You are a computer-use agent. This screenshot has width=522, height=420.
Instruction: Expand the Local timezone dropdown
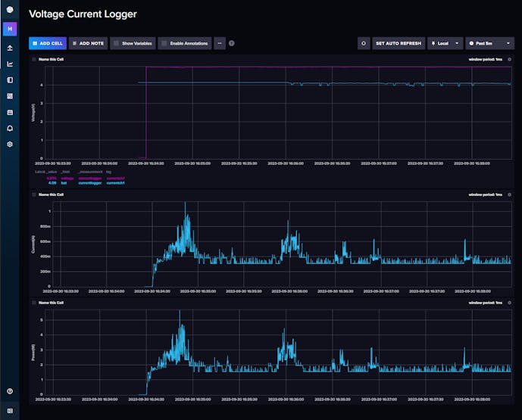[x=445, y=44]
